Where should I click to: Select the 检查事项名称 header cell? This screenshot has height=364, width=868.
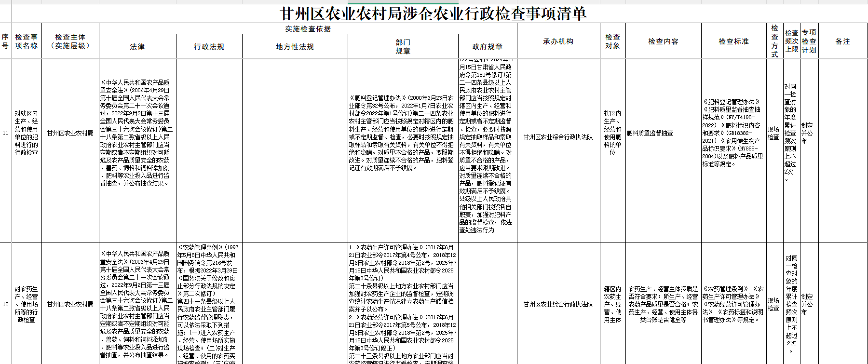tap(26, 41)
